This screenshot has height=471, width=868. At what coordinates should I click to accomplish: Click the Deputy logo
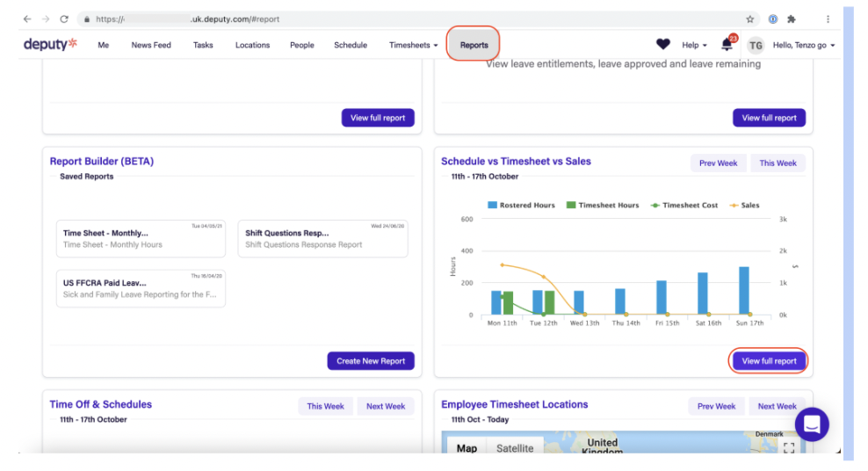click(x=50, y=44)
